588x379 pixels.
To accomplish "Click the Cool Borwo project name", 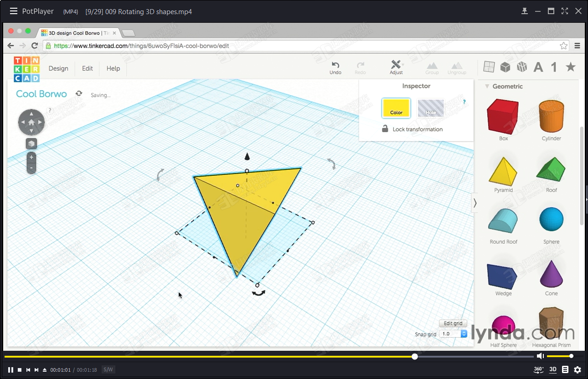I will 41,94.
